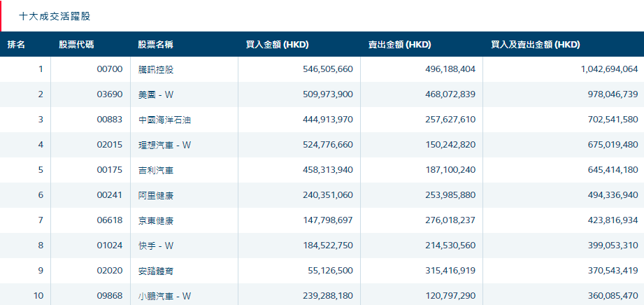The width and height of the screenshot is (644, 305).
Task: Click stock code 09868
Action: pyautogui.click(x=110, y=296)
